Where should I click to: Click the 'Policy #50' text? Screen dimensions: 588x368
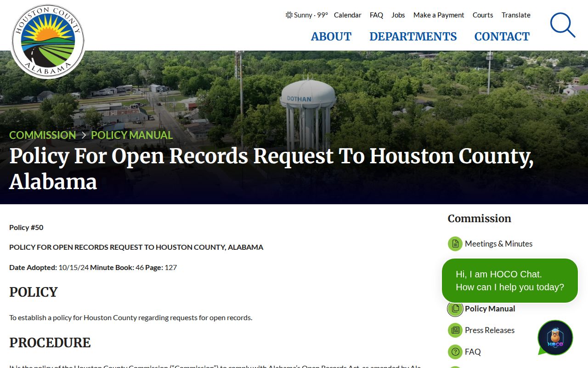click(x=26, y=227)
